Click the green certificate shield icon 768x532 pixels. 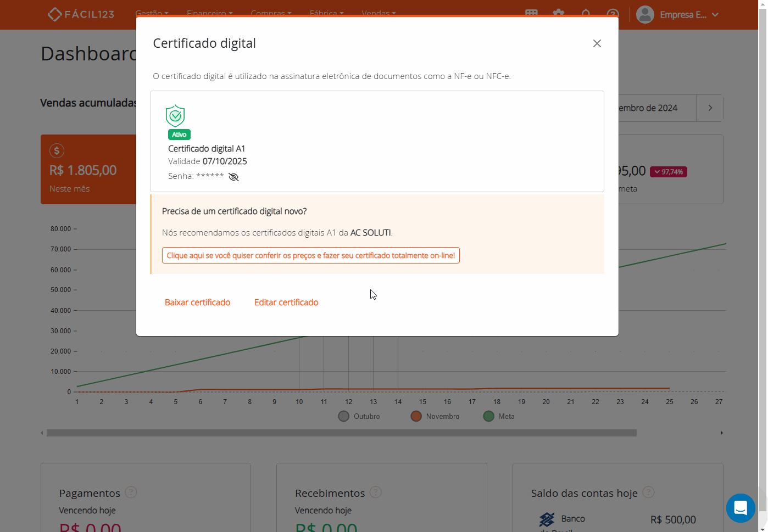[175, 116]
